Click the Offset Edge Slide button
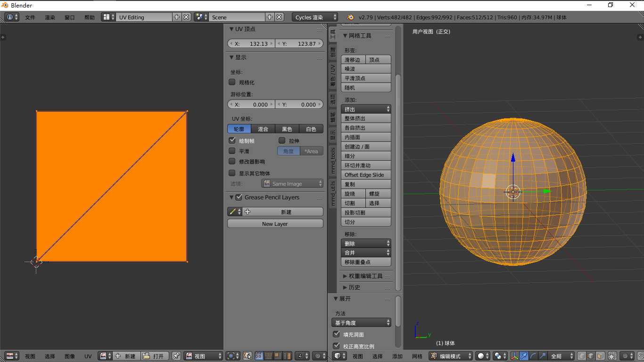This screenshot has width=644, height=362. click(x=366, y=175)
